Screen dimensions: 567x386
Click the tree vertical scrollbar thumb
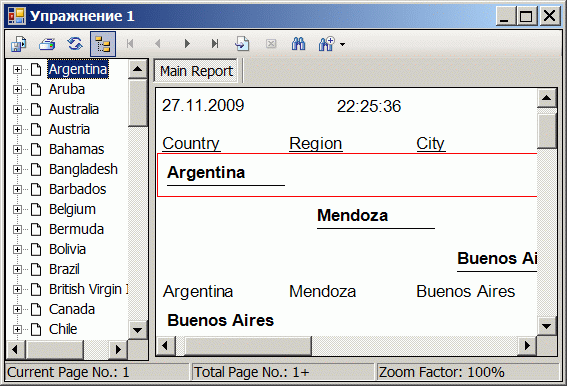coord(138,103)
